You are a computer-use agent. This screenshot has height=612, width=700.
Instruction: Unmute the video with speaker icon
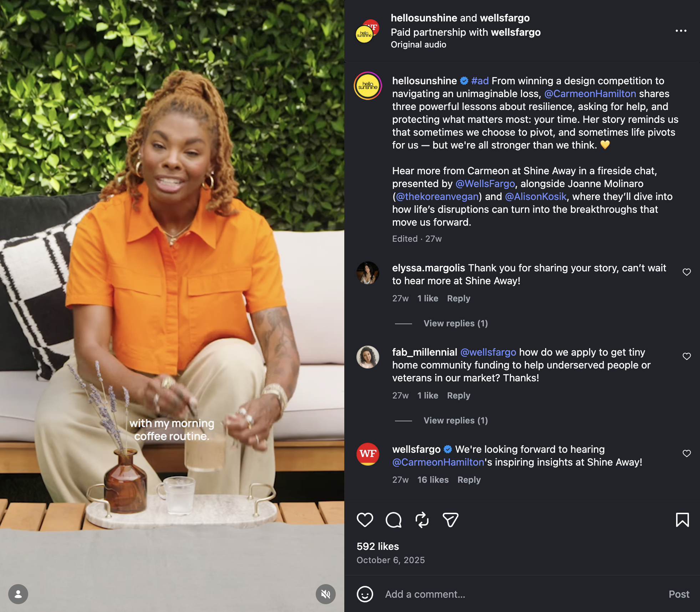325,594
